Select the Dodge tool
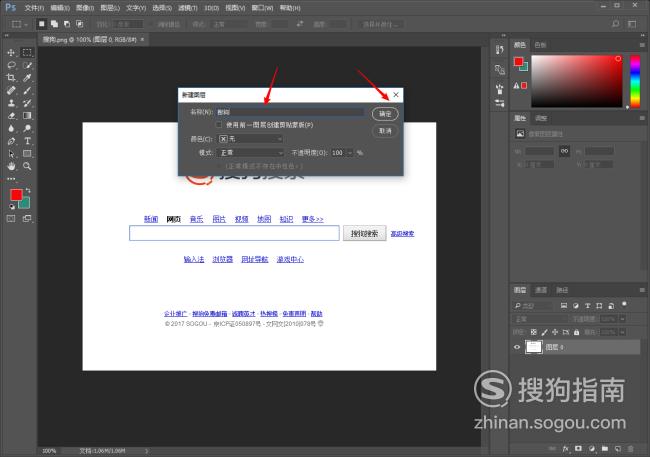 (x=27, y=128)
